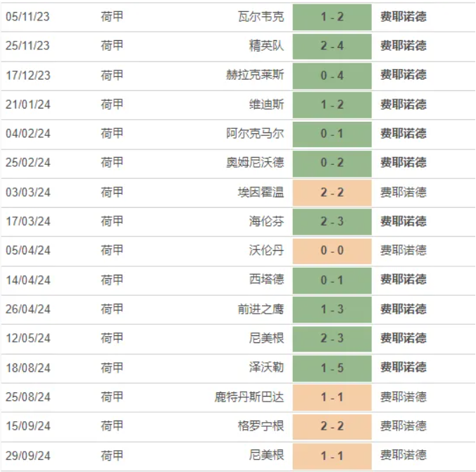Click the 奥姆尼沃德 team name
Screen dimensions: 476x472
(256, 163)
